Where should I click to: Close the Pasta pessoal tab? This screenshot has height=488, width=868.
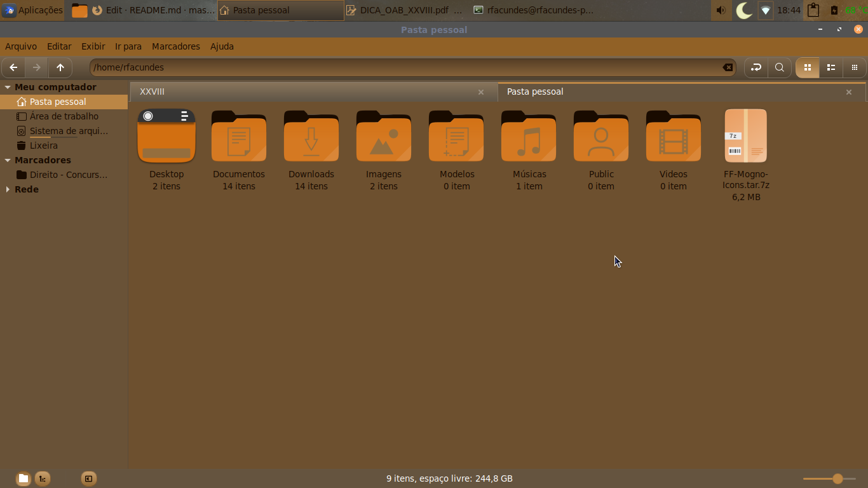coord(848,92)
